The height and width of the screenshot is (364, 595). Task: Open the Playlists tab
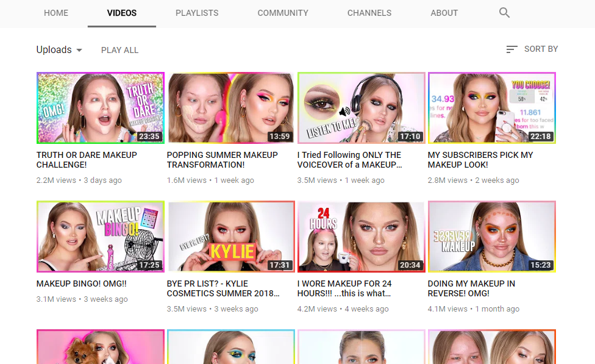pyautogui.click(x=196, y=13)
